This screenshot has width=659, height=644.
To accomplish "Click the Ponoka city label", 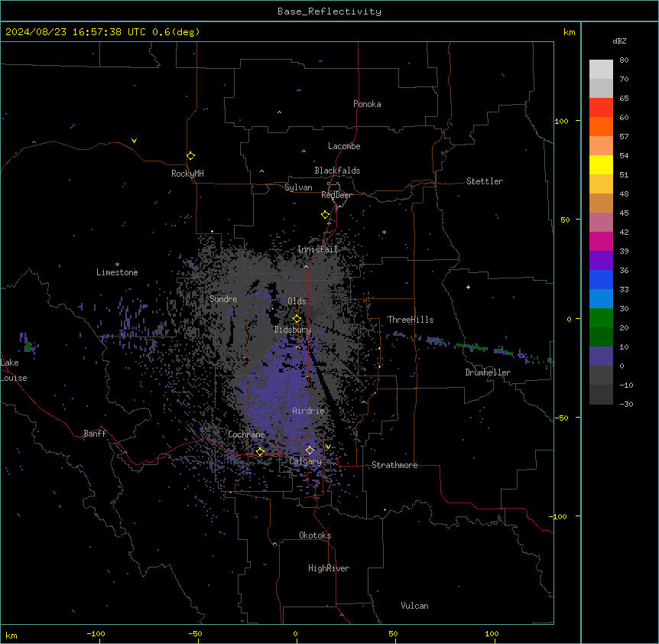I will (x=367, y=104).
